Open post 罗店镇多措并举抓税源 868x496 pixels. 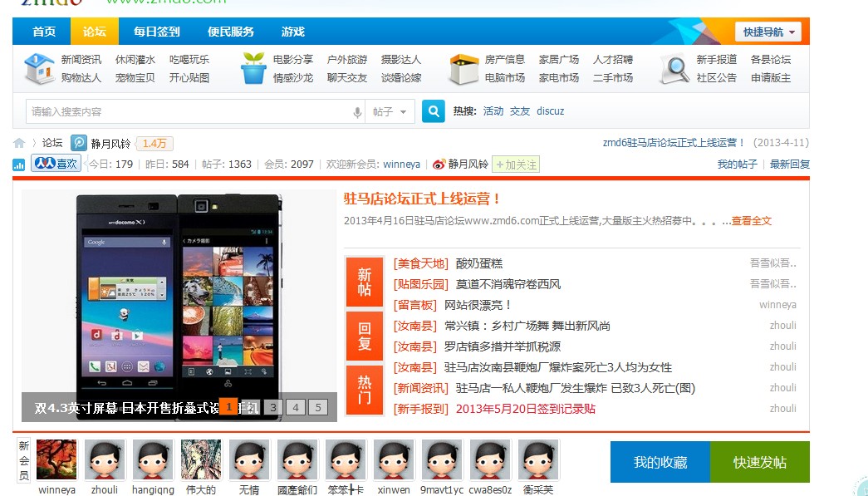pyautogui.click(x=502, y=346)
